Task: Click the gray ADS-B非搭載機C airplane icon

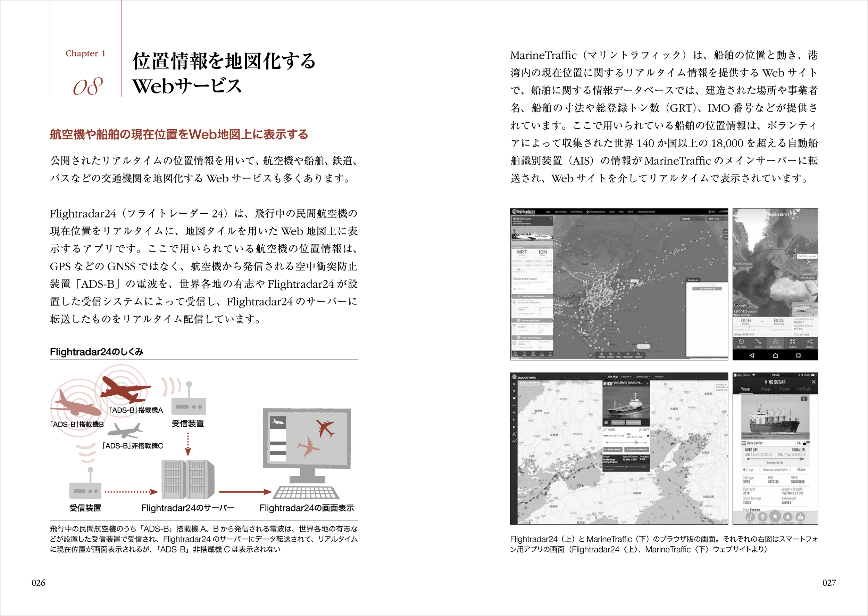Action: coord(125,431)
